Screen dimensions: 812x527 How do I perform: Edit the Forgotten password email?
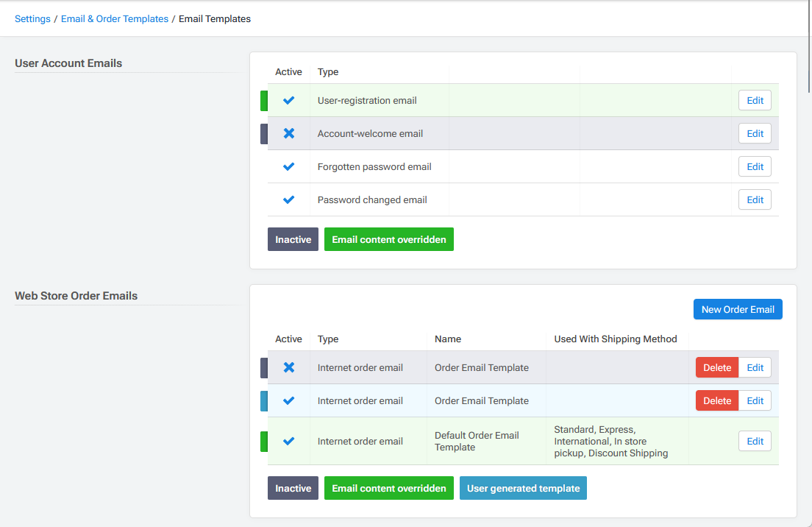755,166
